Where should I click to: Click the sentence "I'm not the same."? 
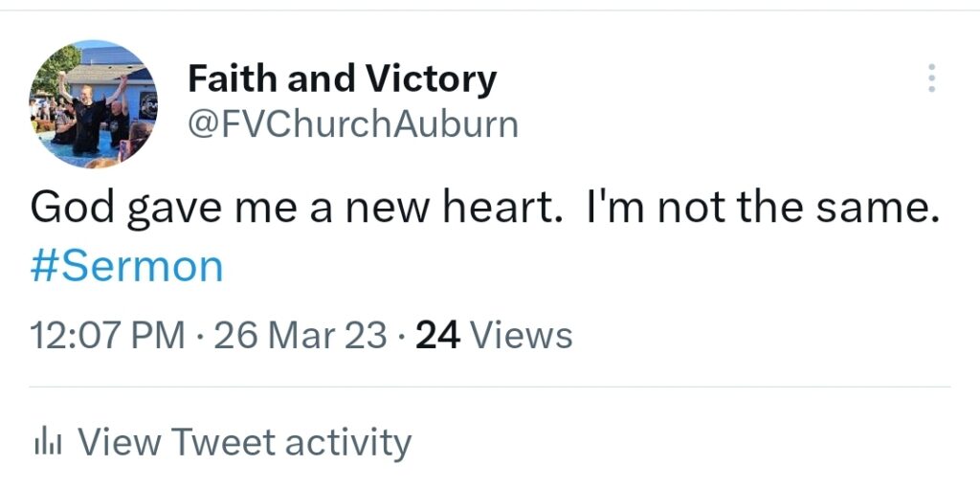point(761,208)
